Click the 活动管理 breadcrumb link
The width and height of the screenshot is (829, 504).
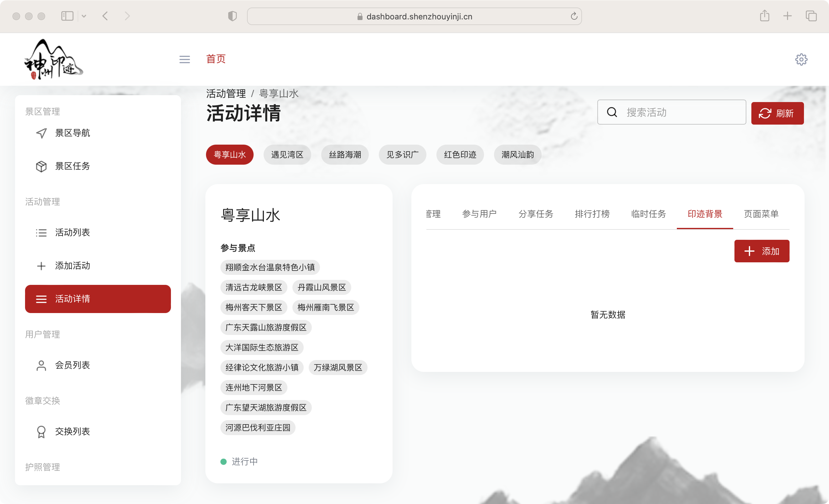pyautogui.click(x=226, y=94)
